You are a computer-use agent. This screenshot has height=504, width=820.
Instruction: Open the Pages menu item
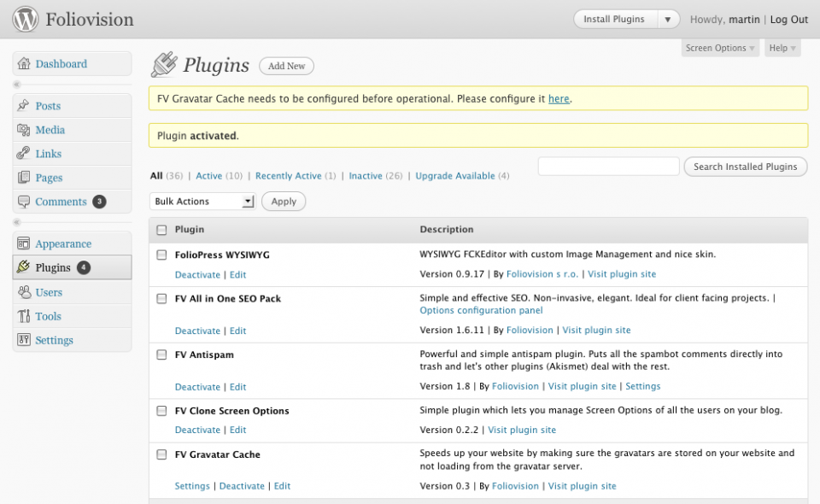tap(50, 178)
